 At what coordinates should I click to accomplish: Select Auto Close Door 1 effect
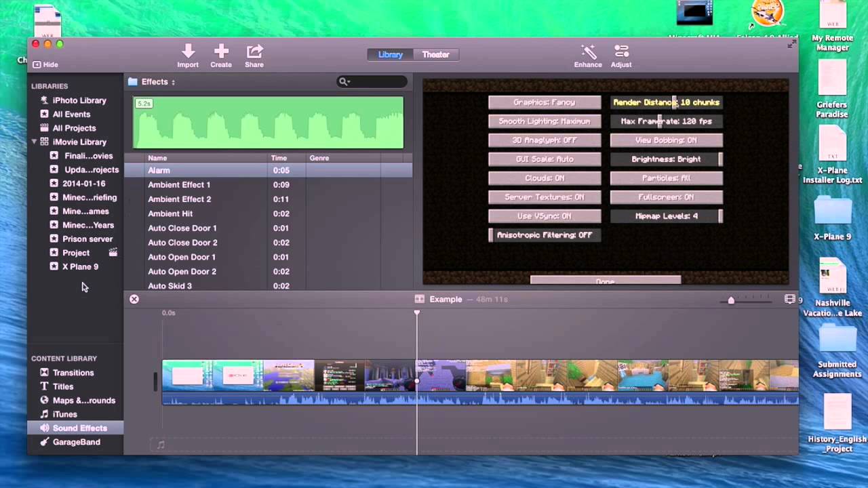click(x=268, y=228)
